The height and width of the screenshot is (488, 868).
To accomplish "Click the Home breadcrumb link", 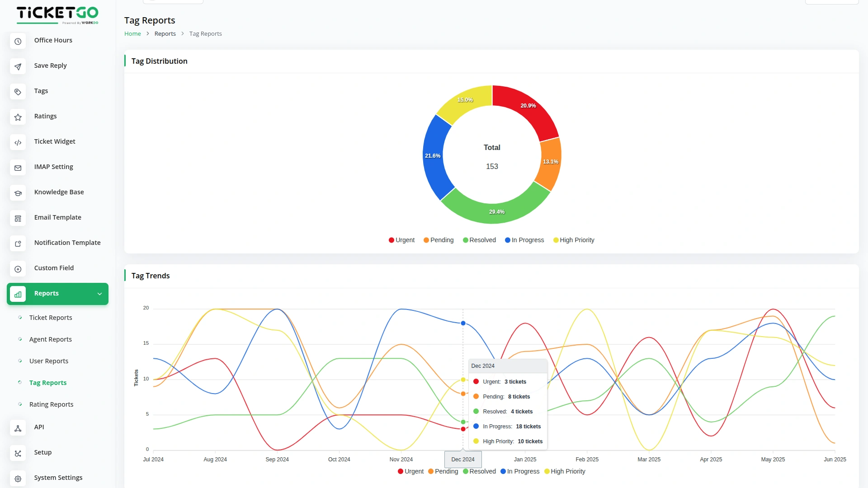I will coord(132,33).
